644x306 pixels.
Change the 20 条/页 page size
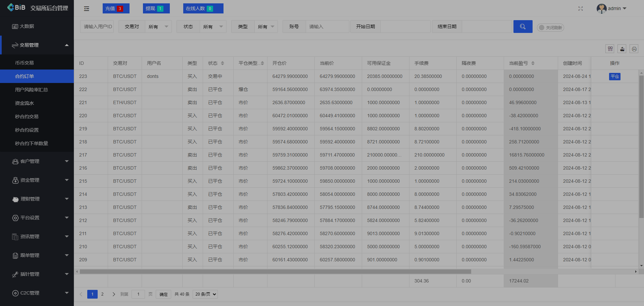[x=205, y=294]
